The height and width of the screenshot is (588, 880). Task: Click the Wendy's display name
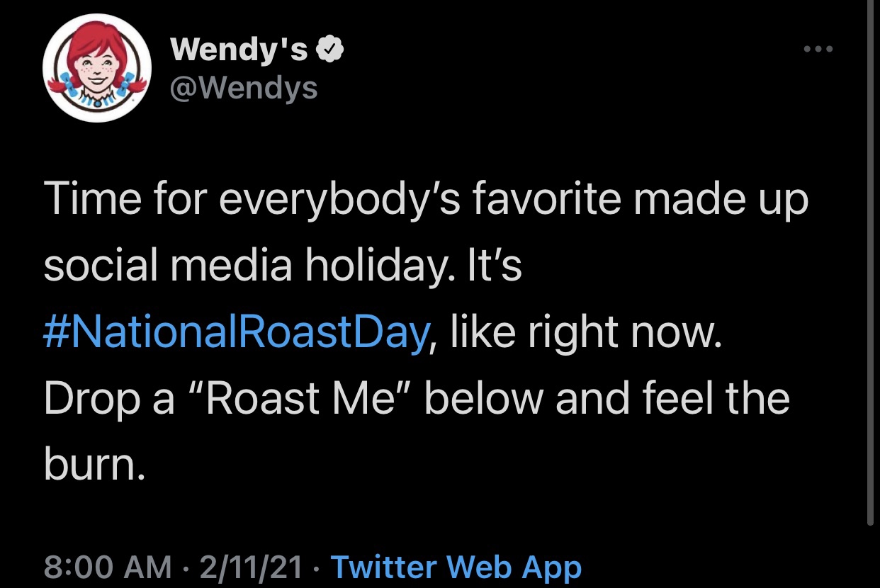coord(239,50)
